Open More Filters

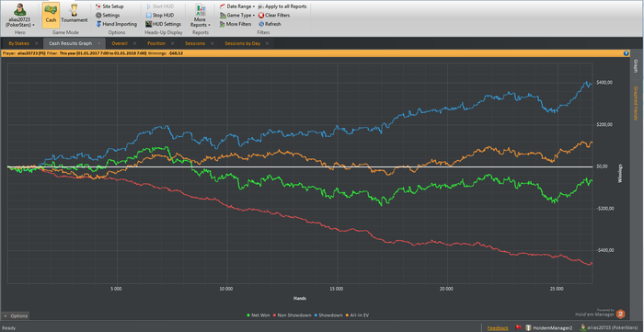236,24
